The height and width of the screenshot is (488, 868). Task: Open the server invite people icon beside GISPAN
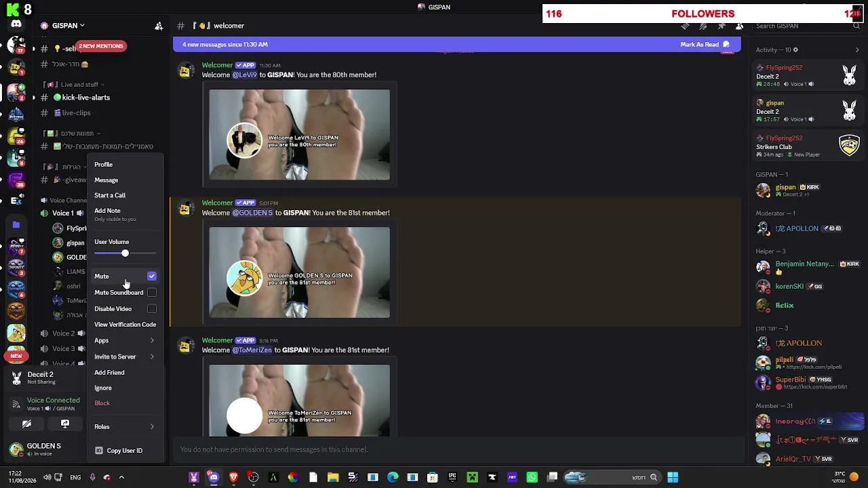pyautogui.click(x=159, y=26)
